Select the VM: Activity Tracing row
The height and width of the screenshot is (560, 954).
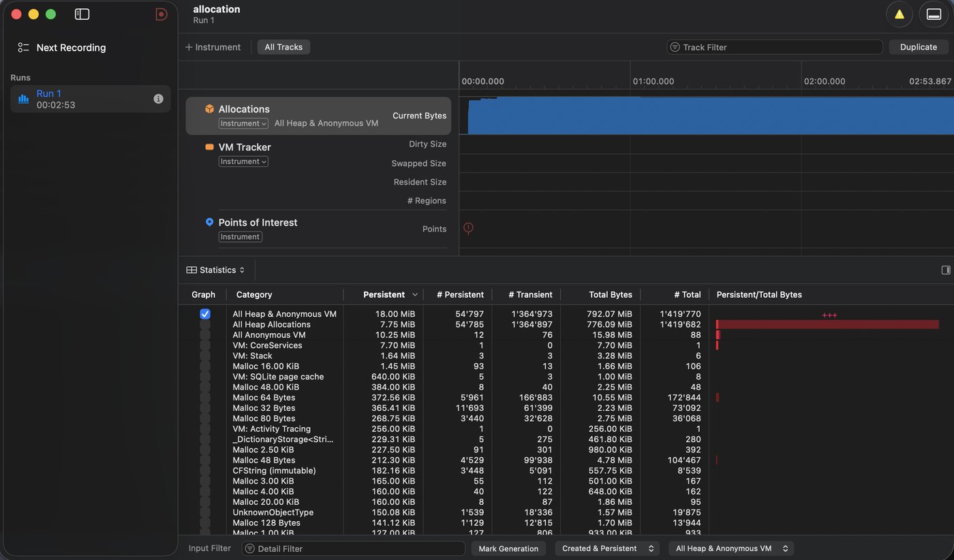[566, 429]
